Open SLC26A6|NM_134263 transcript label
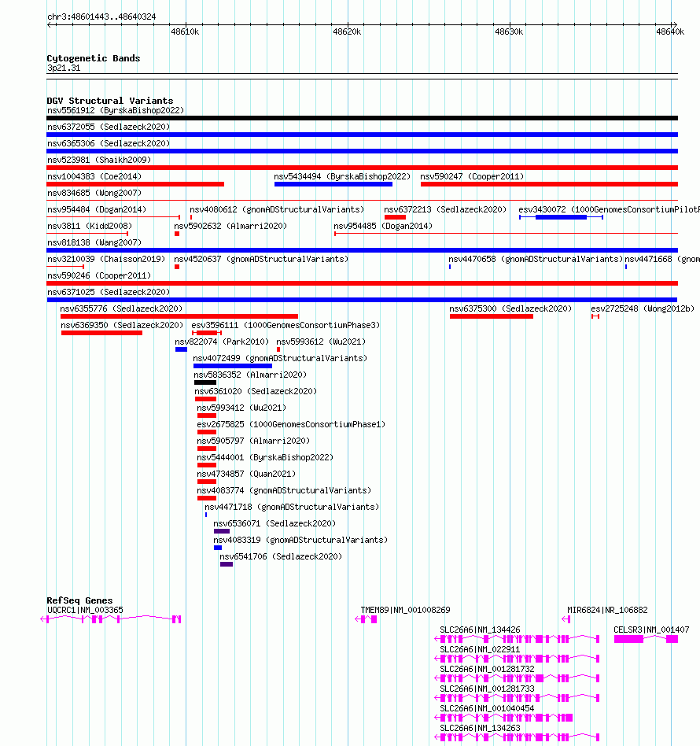700x746 pixels. coord(480,729)
